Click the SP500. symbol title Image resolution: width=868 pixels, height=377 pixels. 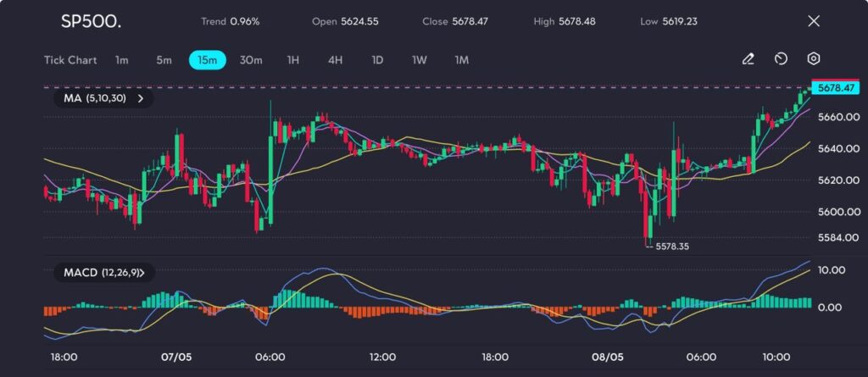(x=91, y=21)
